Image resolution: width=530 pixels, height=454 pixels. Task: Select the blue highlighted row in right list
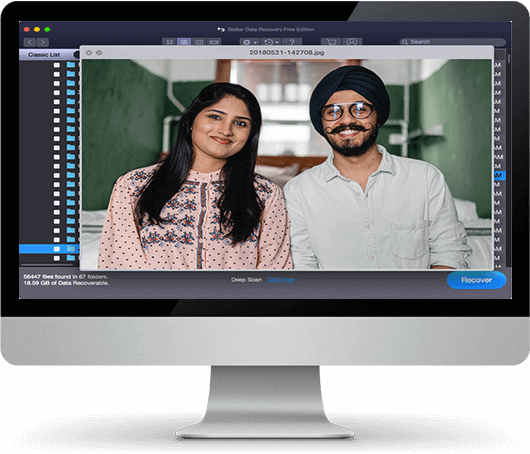point(500,175)
